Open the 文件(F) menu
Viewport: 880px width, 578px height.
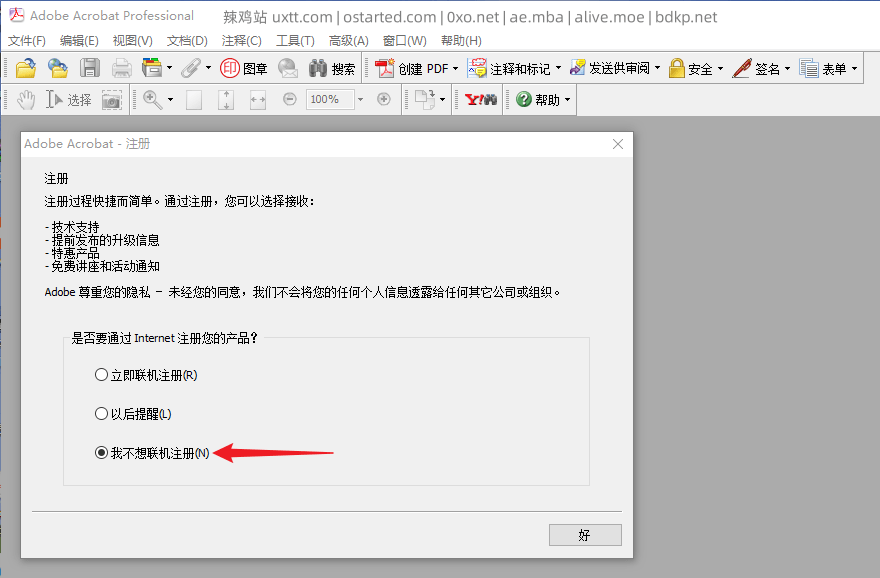coord(26,41)
